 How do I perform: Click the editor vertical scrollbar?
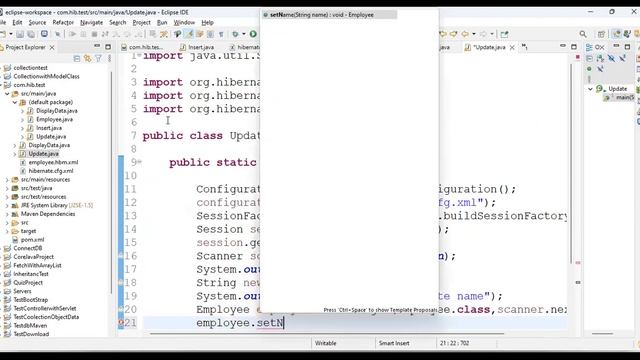(x=572, y=163)
